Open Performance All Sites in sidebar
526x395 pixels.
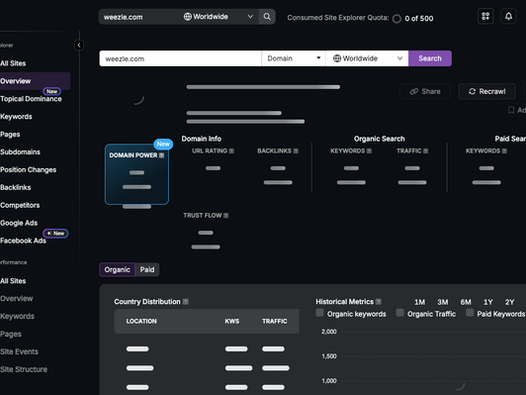click(13, 281)
